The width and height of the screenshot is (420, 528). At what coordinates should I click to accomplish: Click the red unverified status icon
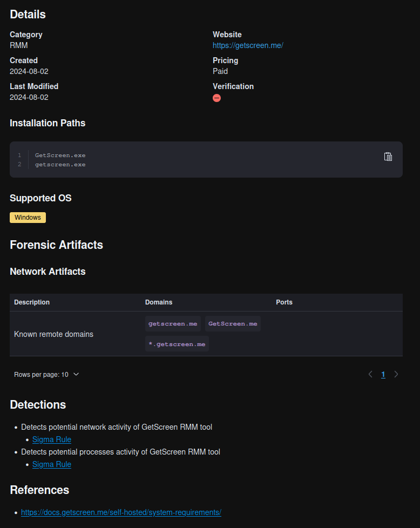click(x=216, y=98)
